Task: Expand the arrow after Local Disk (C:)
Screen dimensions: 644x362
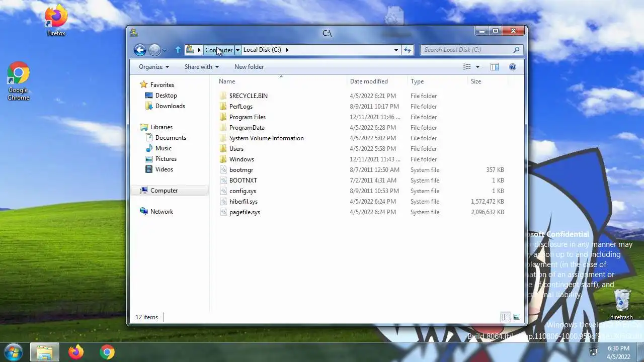Action: coord(287,50)
